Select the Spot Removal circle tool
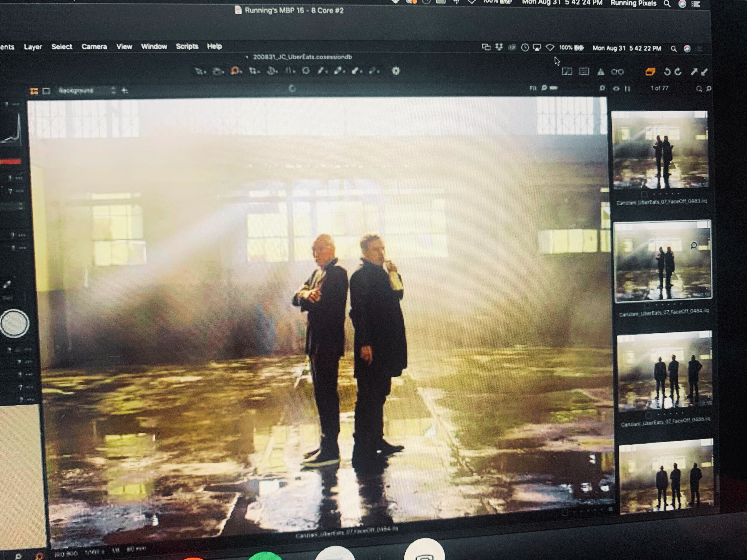 pos(306,71)
